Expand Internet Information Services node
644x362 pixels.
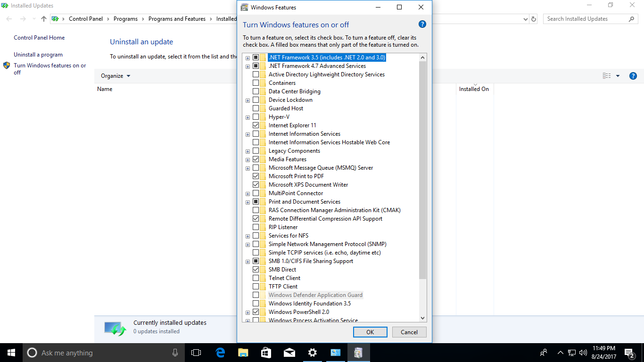coord(248,134)
